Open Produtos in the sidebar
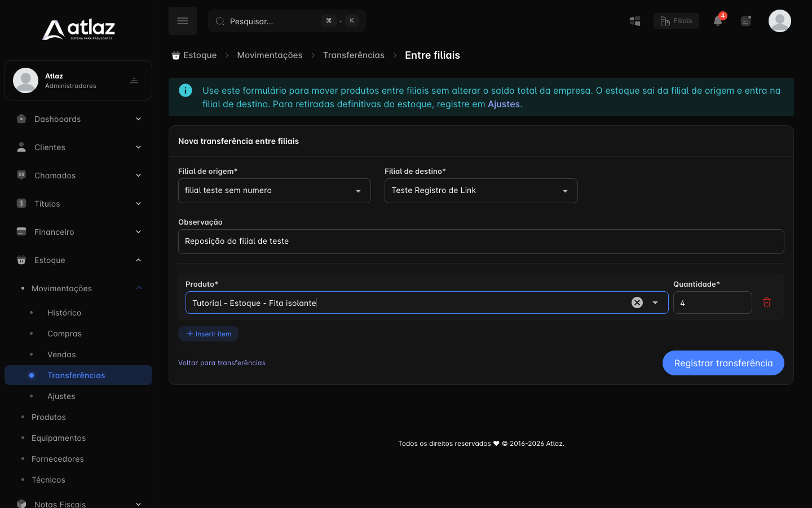The width and height of the screenshot is (812, 508). click(48, 417)
